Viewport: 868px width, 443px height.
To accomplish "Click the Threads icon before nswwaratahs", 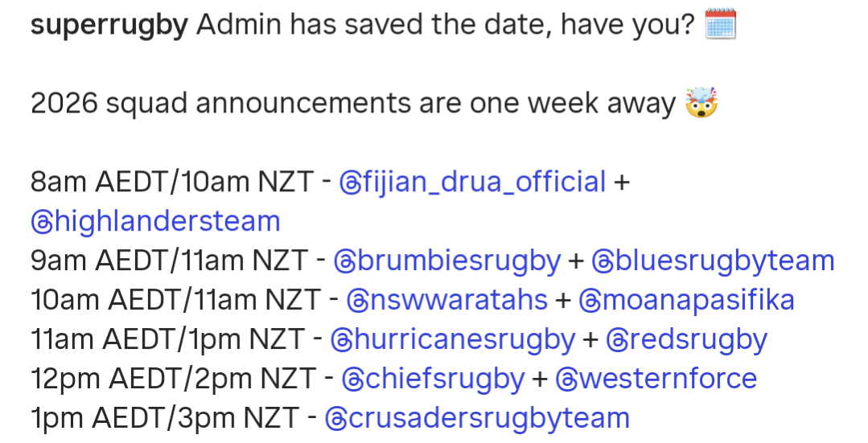I will [x=356, y=300].
